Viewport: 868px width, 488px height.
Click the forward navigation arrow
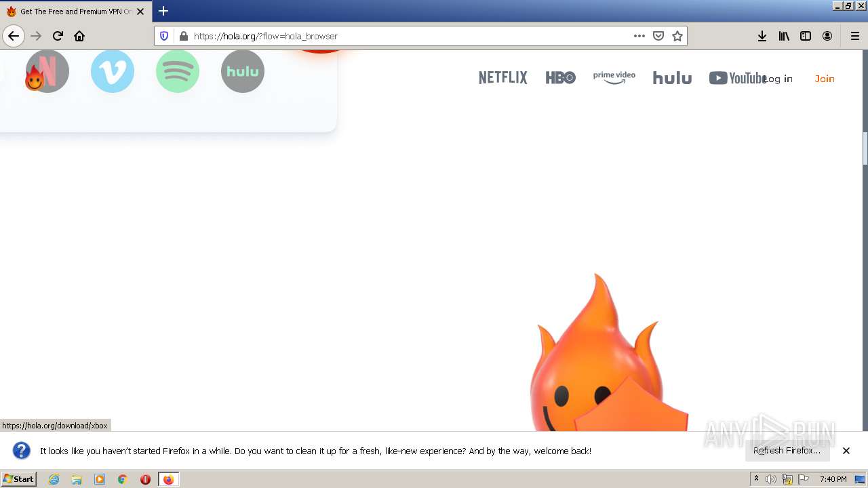pos(37,36)
